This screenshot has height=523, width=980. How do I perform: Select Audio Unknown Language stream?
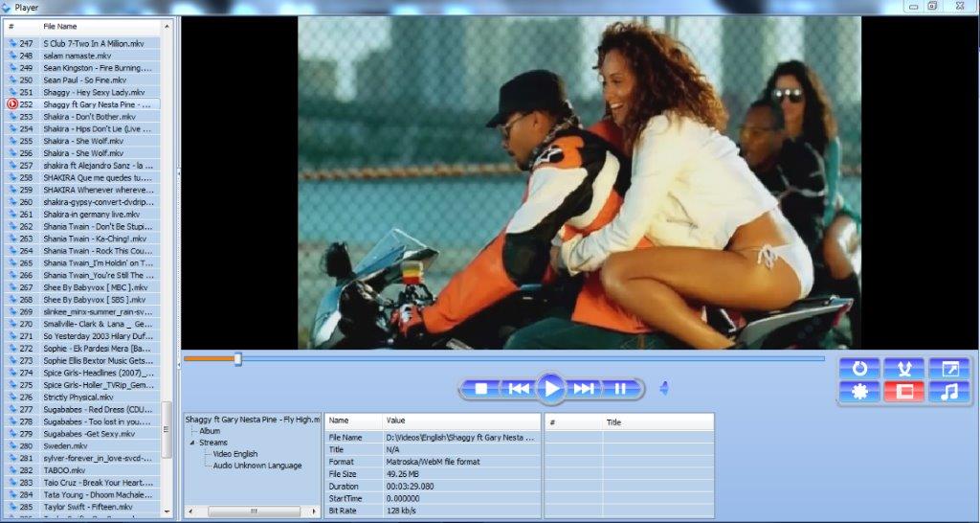click(256, 466)
